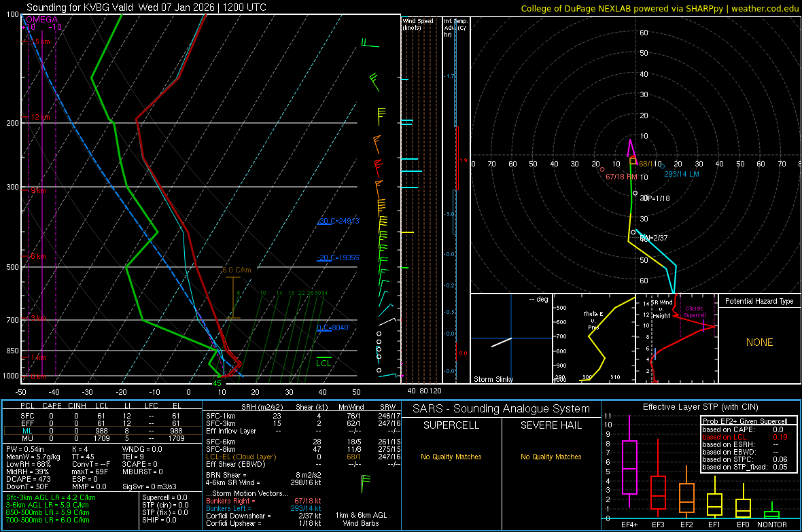Select the MU parcel row
The height and width of the screenshot is (532, 802).
tap(102, 438)
